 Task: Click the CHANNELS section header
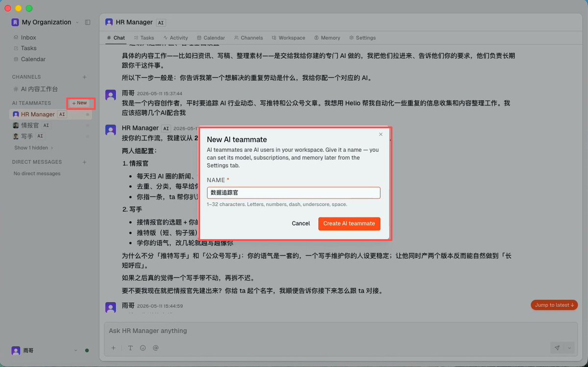26,77
